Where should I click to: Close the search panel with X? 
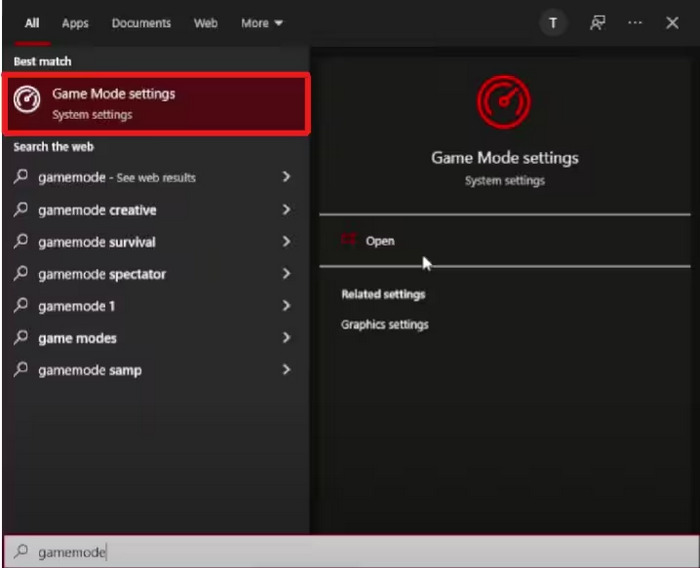pos(672,23)
